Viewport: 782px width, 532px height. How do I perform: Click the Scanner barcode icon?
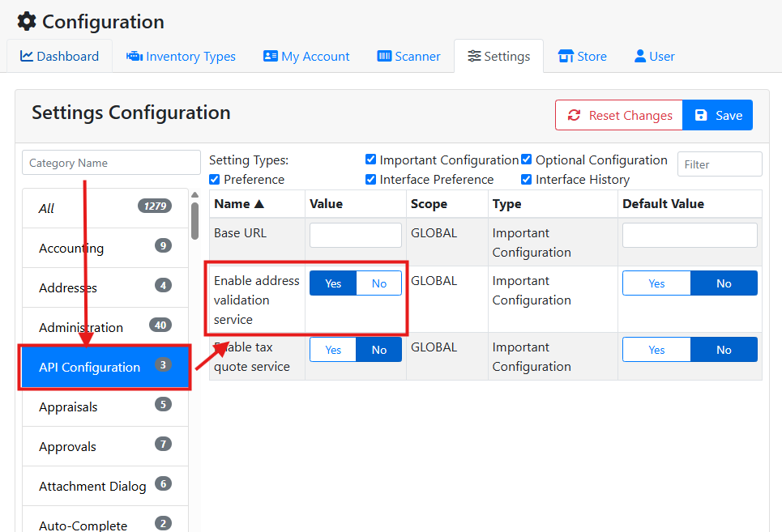click(384, 56)
